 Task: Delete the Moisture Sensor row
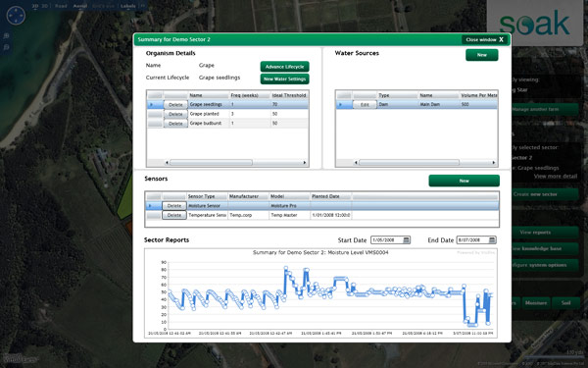[x=174, y=206]
